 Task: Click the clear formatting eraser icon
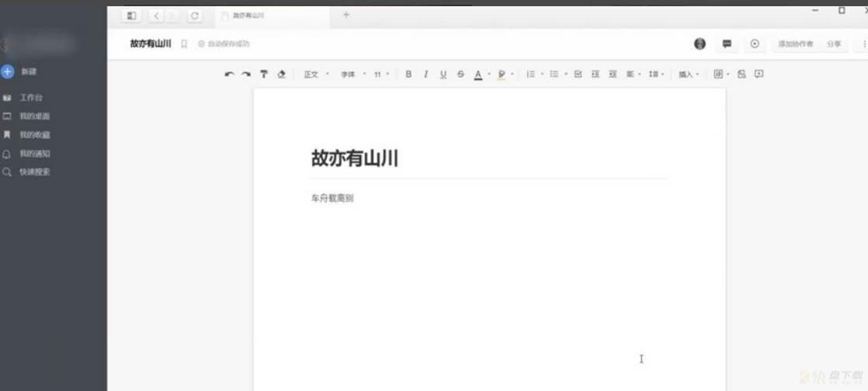pyautogui.click(x=281, y=74)
